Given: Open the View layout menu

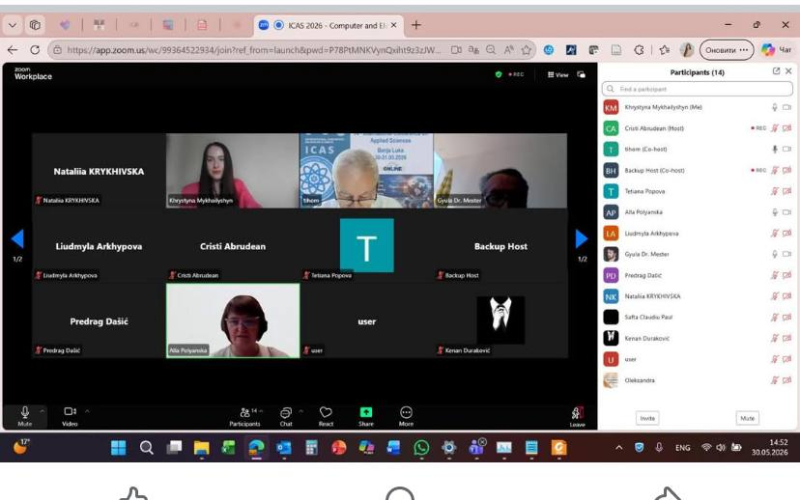Looking at the screenshot, I should (558, 74).
